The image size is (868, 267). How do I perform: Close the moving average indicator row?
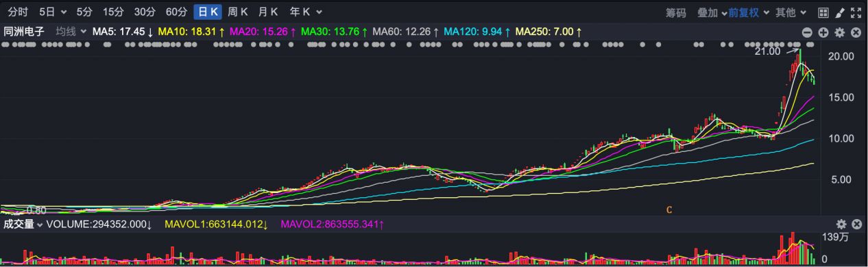(x=856, y=32)
